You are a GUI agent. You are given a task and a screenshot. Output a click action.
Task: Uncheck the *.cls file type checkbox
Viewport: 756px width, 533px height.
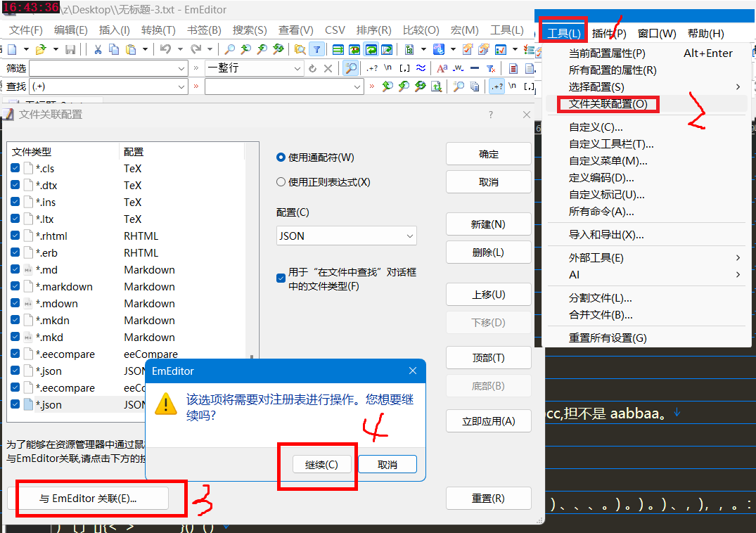[x=15, y=168]
